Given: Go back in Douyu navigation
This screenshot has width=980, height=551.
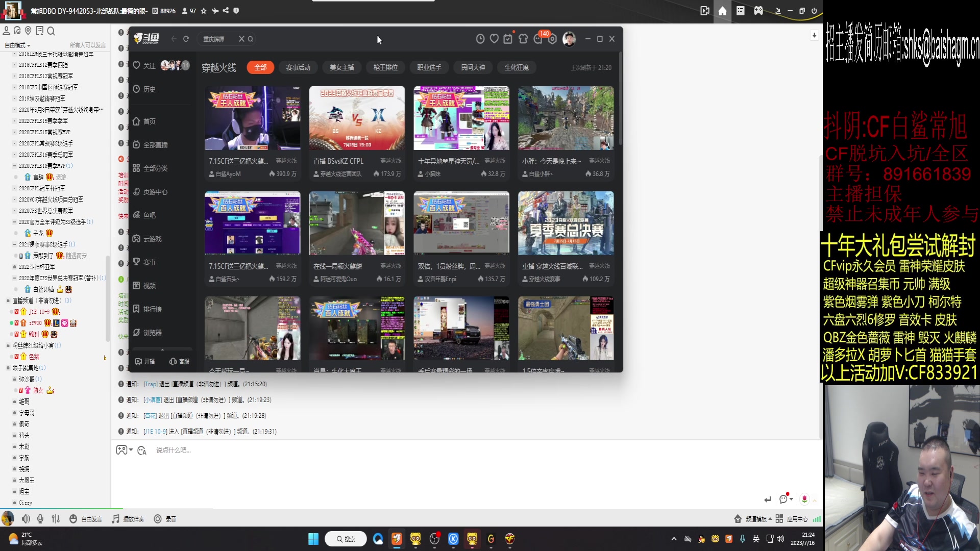Looking at the screenshot, I should point(174,39).
